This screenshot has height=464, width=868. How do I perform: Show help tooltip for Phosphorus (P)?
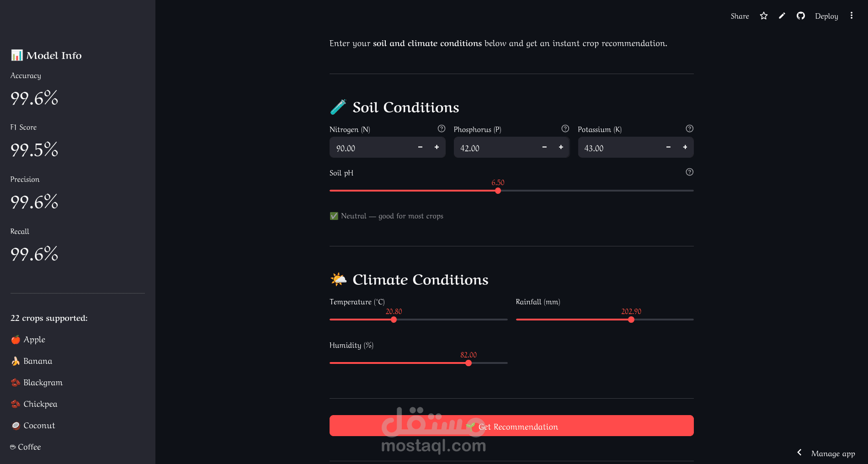pyautogui.click(x=565, y=129)
